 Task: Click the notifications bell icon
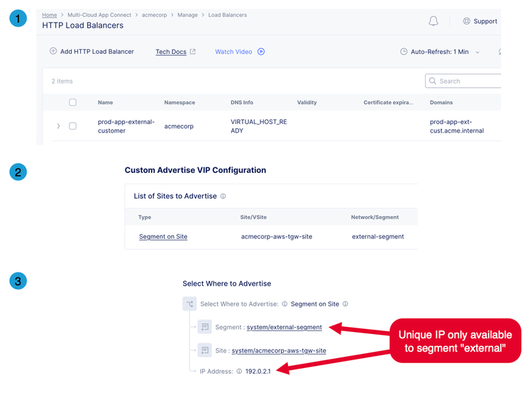(x=433, y=21)
